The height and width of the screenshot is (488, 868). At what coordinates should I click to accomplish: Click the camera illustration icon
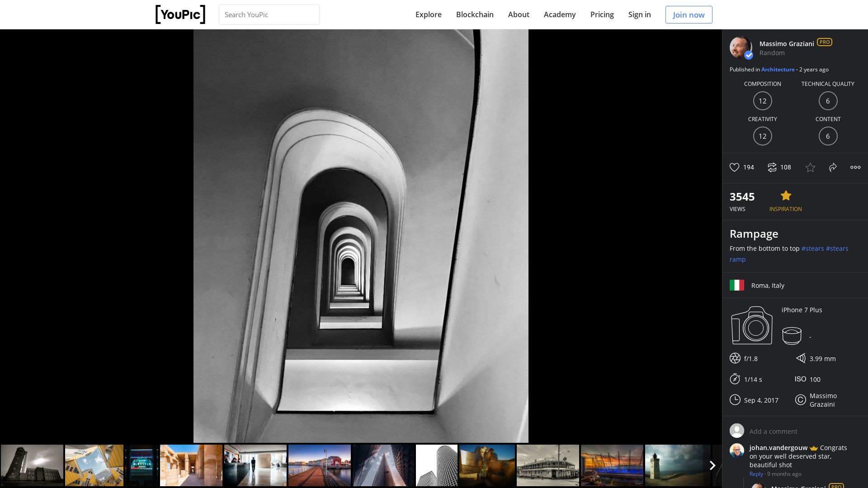coord(751,325)
